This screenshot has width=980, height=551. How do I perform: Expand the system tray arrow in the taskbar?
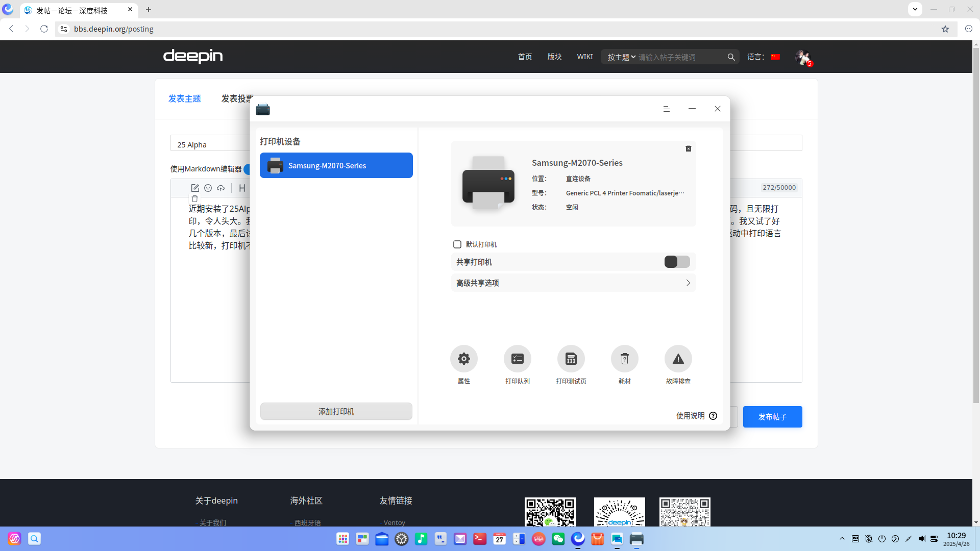(842, 539)
